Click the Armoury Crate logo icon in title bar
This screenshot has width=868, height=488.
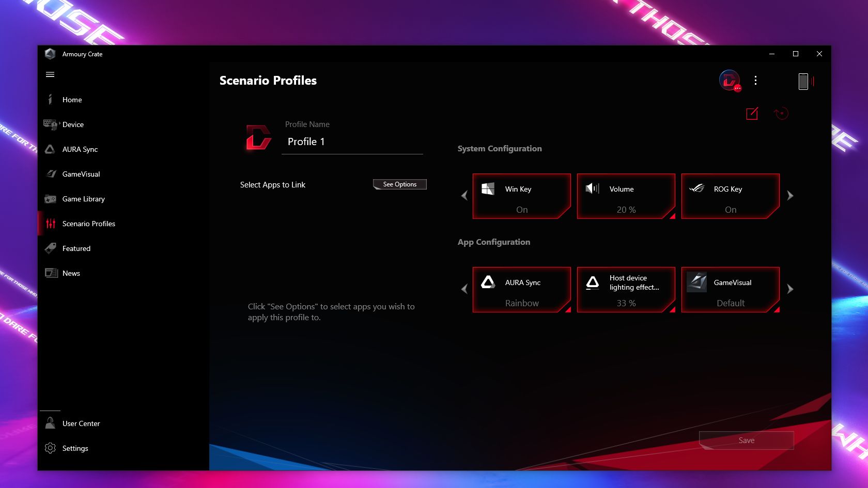50,54
